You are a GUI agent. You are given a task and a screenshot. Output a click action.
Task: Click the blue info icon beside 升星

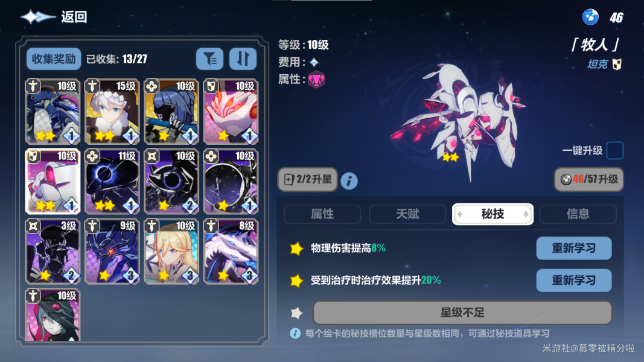pyautogui.click(x=349, y=180)
